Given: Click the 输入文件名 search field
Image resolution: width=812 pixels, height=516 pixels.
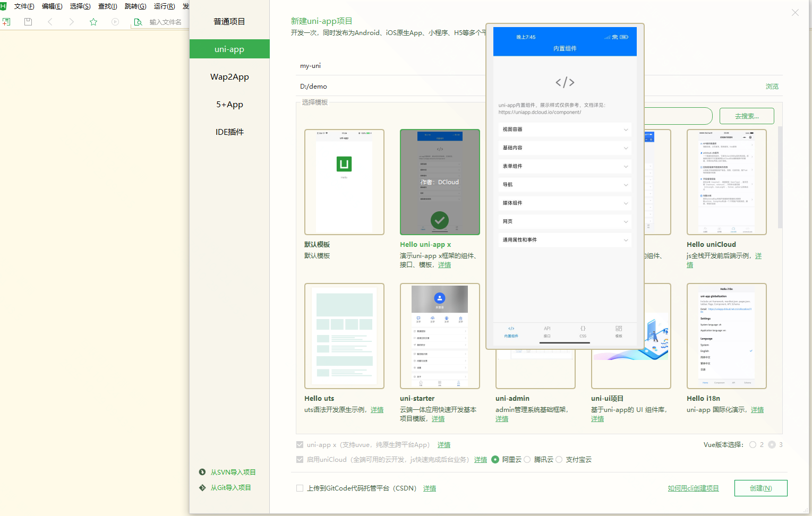Looking at the screenshot, I should (x=167, y=22).
